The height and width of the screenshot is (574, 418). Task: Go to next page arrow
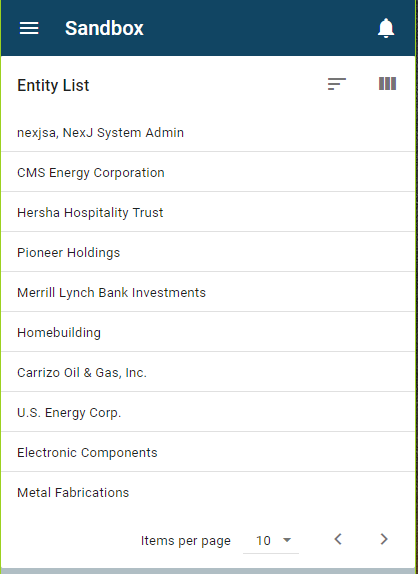coord(384,539)
